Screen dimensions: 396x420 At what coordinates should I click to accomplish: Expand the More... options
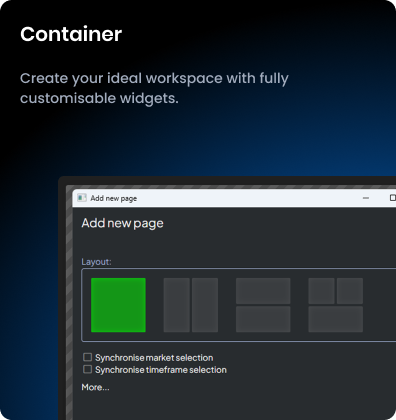point(95,387)
